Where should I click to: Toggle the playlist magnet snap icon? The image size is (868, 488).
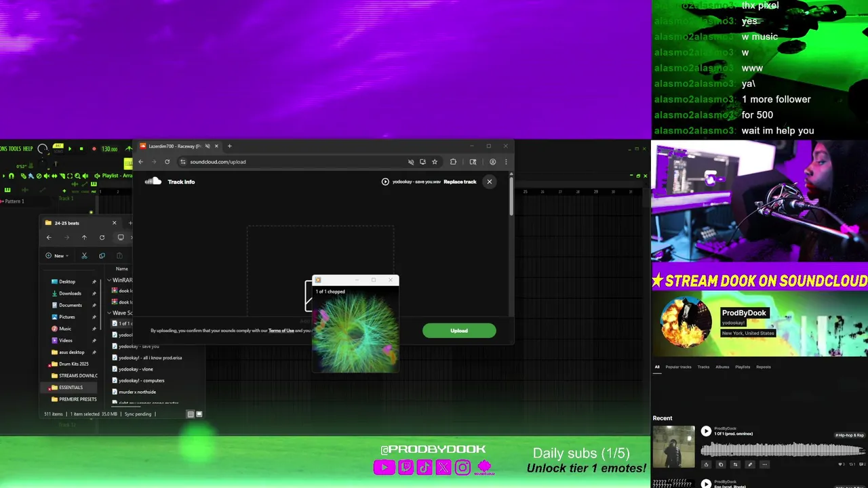12,176
